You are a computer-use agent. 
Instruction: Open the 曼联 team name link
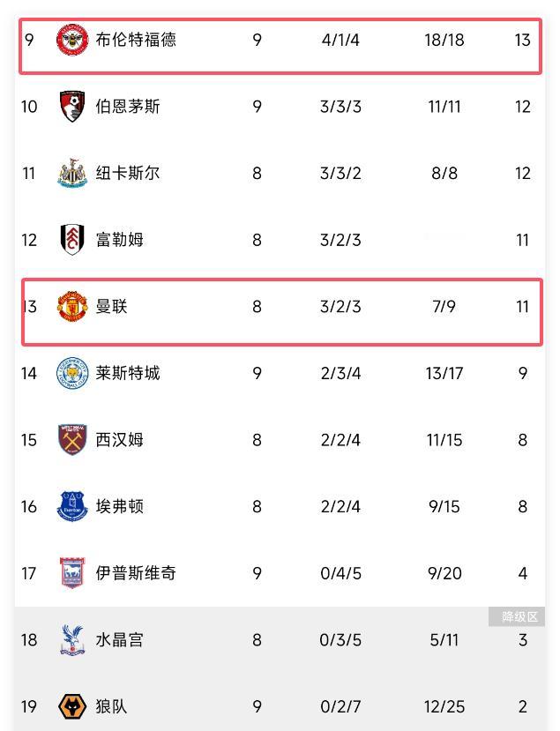(112, 306)
